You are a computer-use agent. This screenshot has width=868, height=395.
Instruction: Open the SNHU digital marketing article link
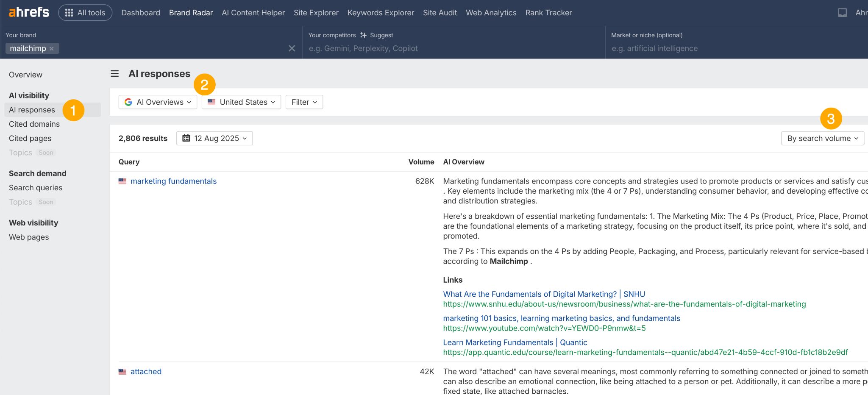coord(543,294)
